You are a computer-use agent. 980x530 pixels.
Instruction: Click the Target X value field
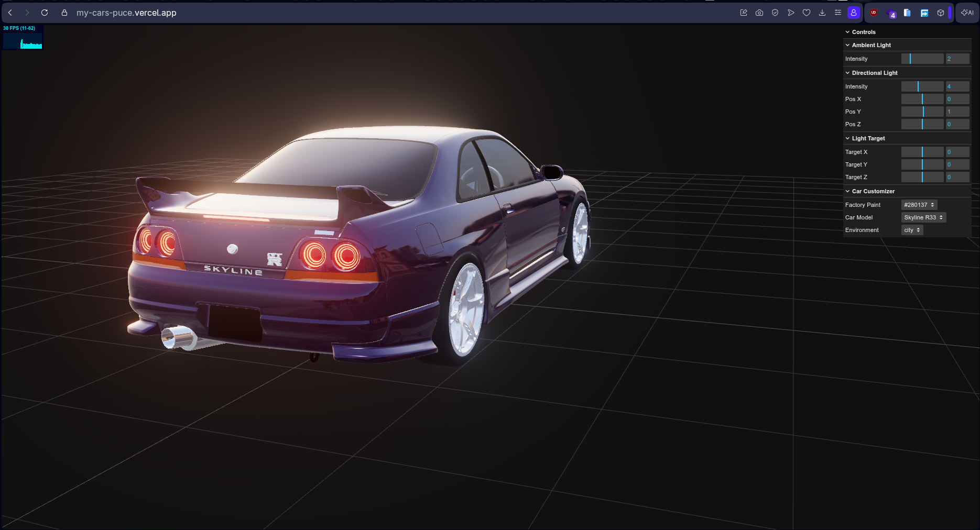957,152
